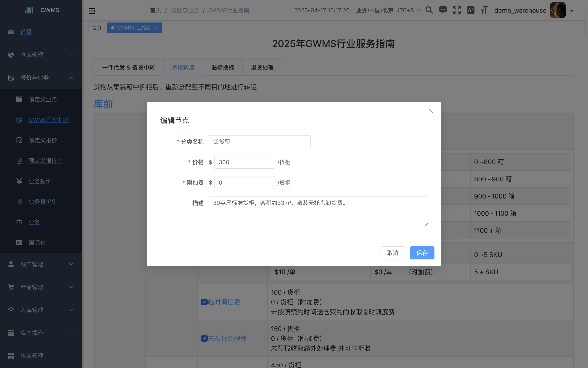This screenshot has width=588, height=368.
Task: Click the GWMS logo icon
Action: click(29, 10)
